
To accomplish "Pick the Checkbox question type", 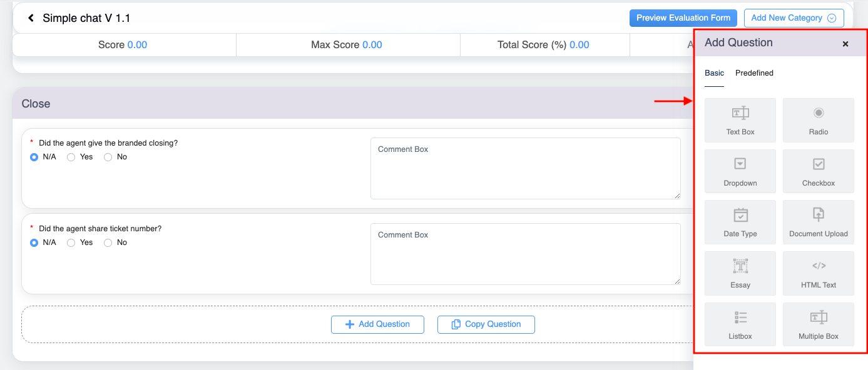I will point(818,171).
